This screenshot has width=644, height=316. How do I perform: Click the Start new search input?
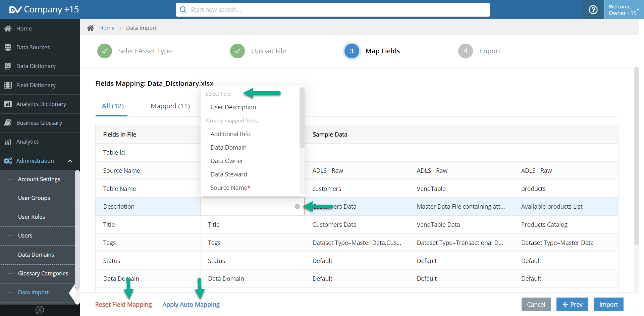click(333, 10)
